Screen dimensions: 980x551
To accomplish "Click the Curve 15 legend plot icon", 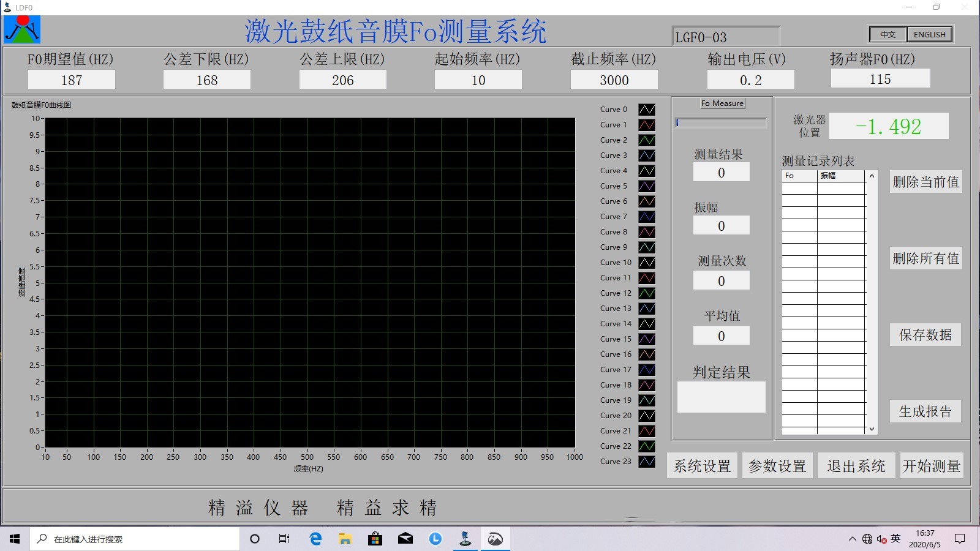I will [647, 339].
